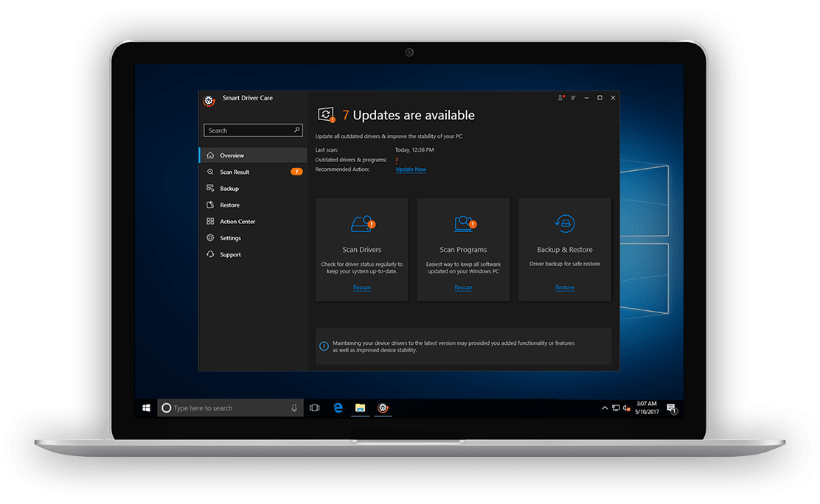
Task: Click the 'Recommended Action:' label
Action: coord(342,169)
